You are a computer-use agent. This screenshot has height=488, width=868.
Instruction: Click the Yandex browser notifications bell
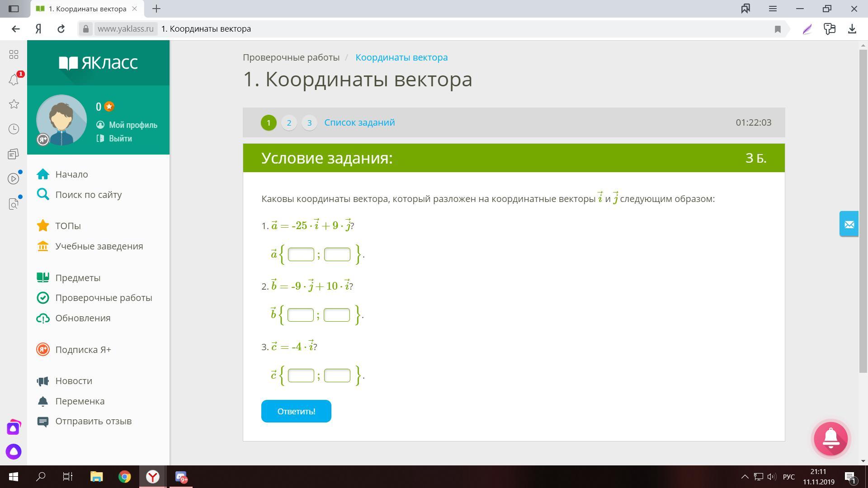tap(14, 80)
